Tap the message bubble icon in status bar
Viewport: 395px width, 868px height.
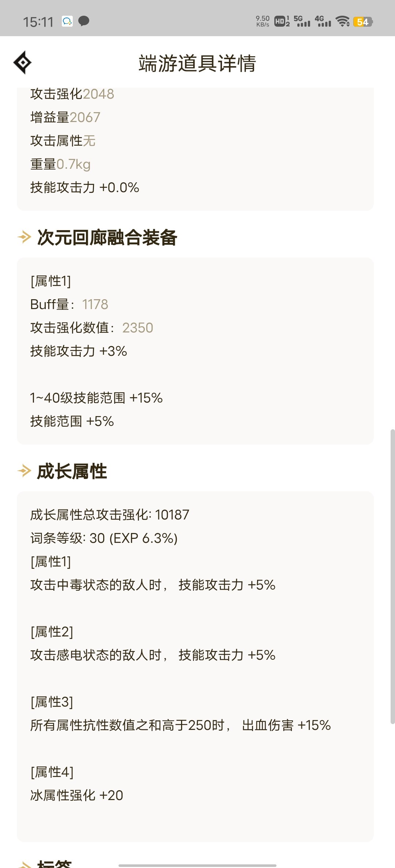(x=84, y=22)
